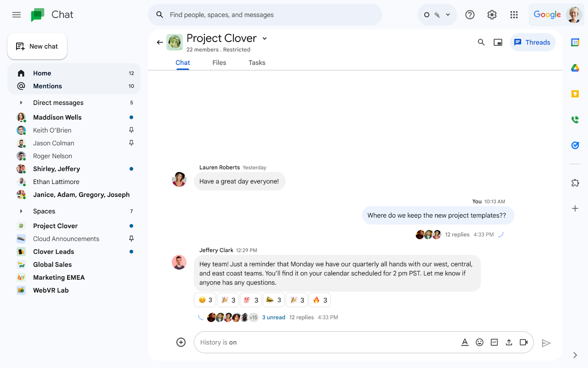The image size is (588, 368).
Task: Toggle the pin on Keith O'Brien
Action: click(131, 130)
